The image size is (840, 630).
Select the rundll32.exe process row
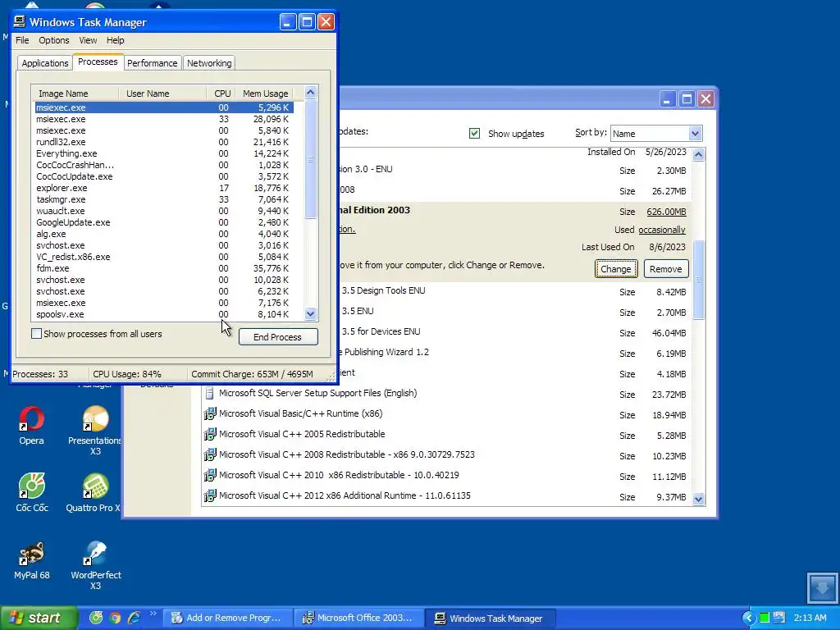(164, 142)
